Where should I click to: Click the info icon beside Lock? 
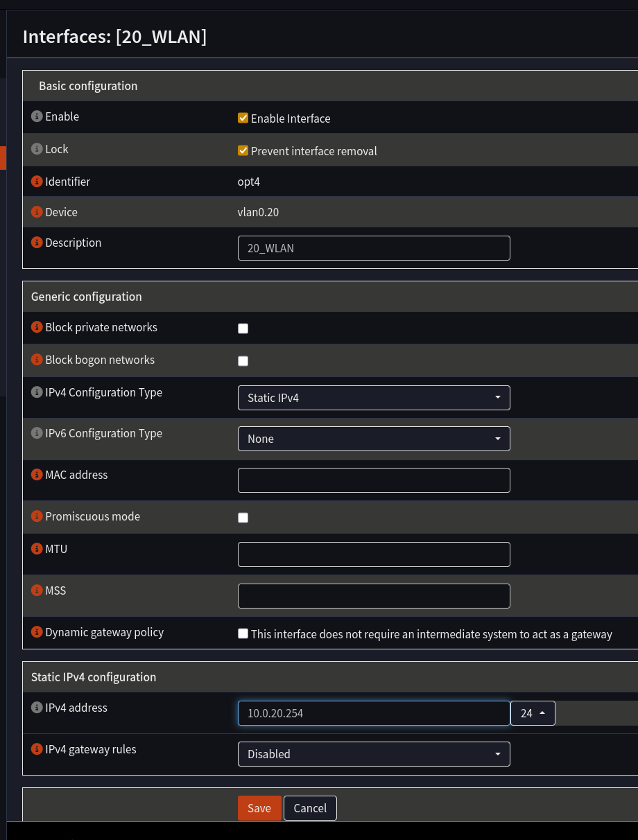(36, 148)
